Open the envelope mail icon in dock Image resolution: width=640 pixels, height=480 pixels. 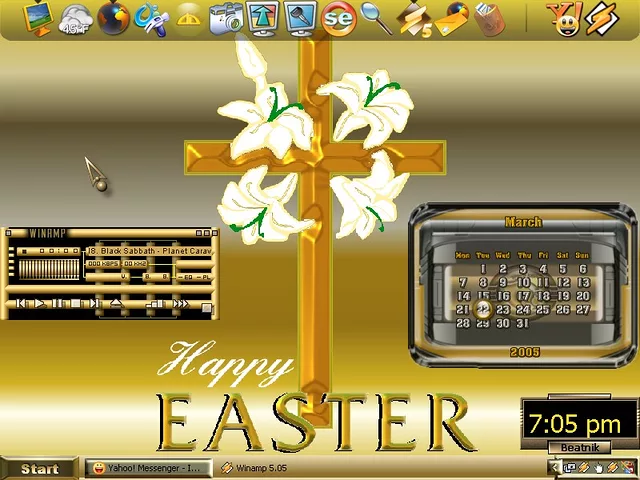pyautogui.click(x=452, y=19)
